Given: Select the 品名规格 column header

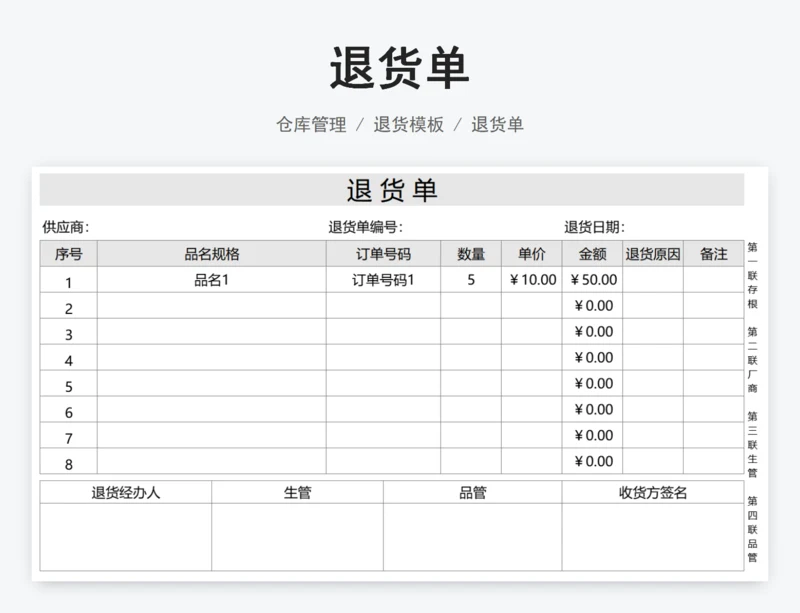Looking at the screenshot, I should [x=212, y=254].
